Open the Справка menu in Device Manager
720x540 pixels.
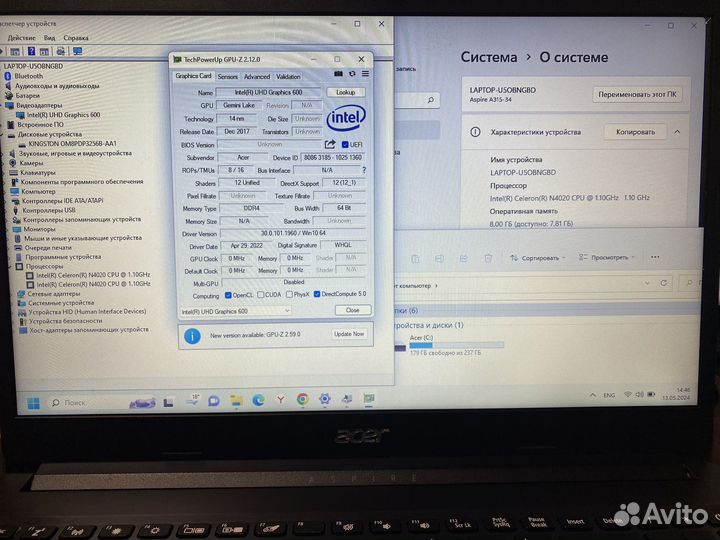pyautogui.click(x=76, y=38)
